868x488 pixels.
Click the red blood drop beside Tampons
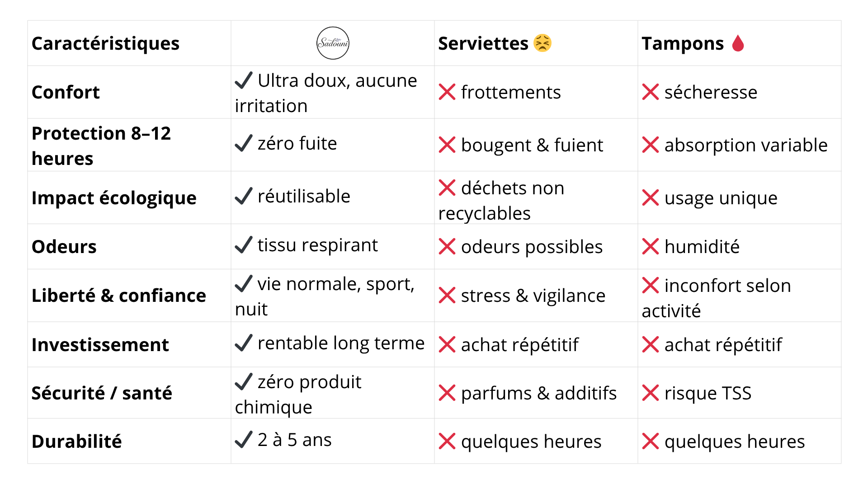[x=738, y=43]
